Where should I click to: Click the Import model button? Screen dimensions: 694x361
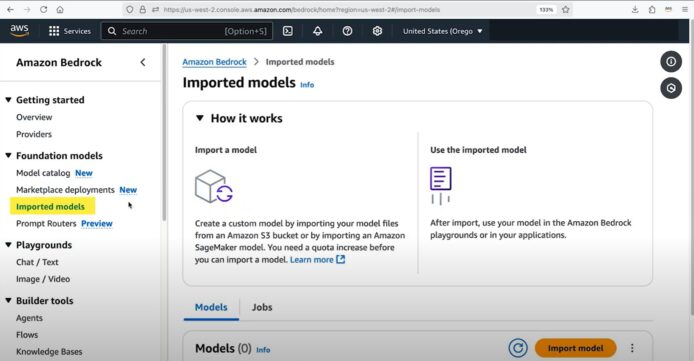tap(575, 348)
